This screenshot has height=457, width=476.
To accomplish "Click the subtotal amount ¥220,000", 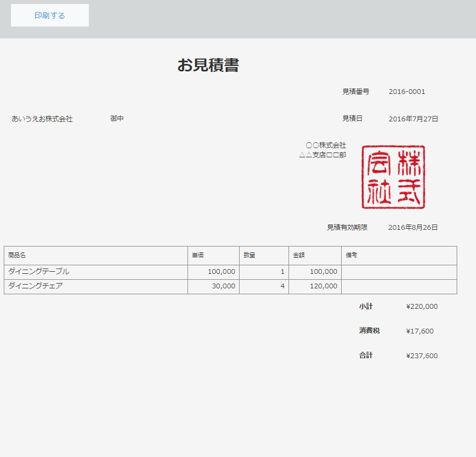I will 422,307.
